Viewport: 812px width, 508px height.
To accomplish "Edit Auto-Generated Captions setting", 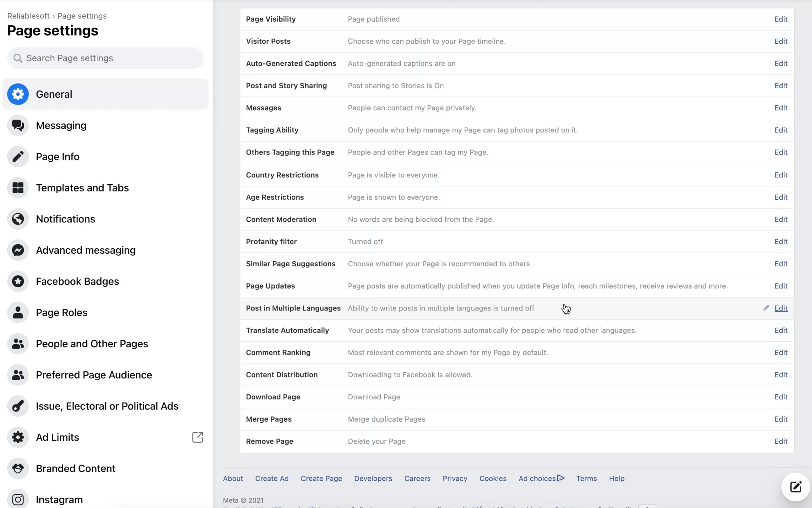I will [781, 63].
